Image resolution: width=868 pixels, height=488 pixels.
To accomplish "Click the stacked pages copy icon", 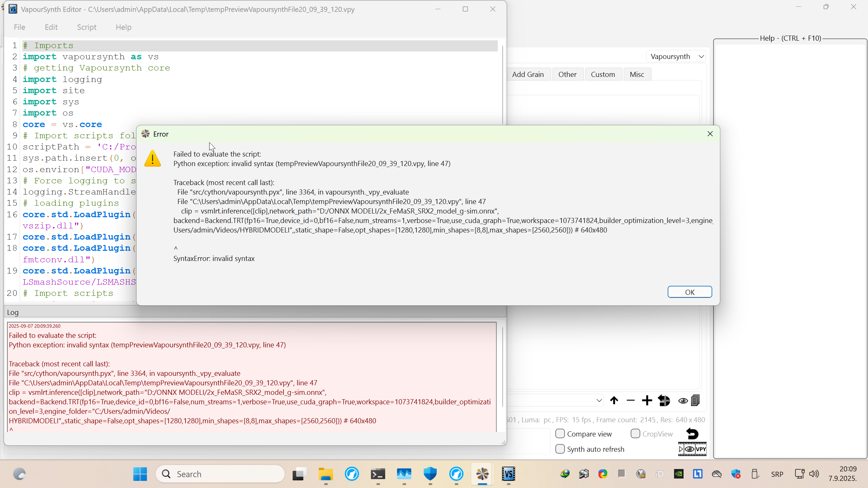I will 695,401.
